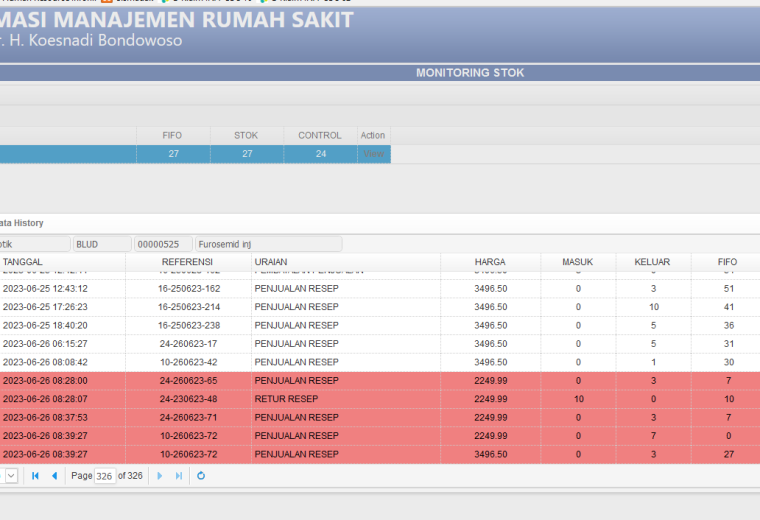Click View link in Action column
Image resolution: width=760 pixels, height=520 pixels.
373,154
